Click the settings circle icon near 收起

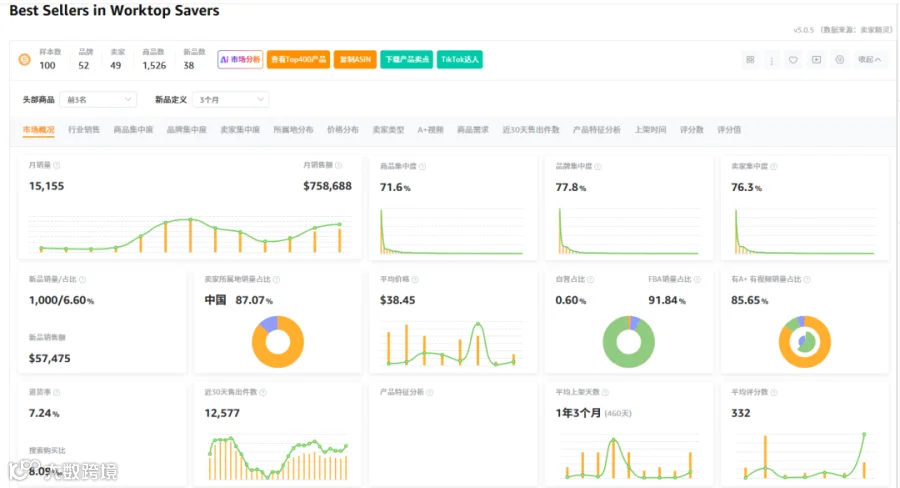pos(840,60)
